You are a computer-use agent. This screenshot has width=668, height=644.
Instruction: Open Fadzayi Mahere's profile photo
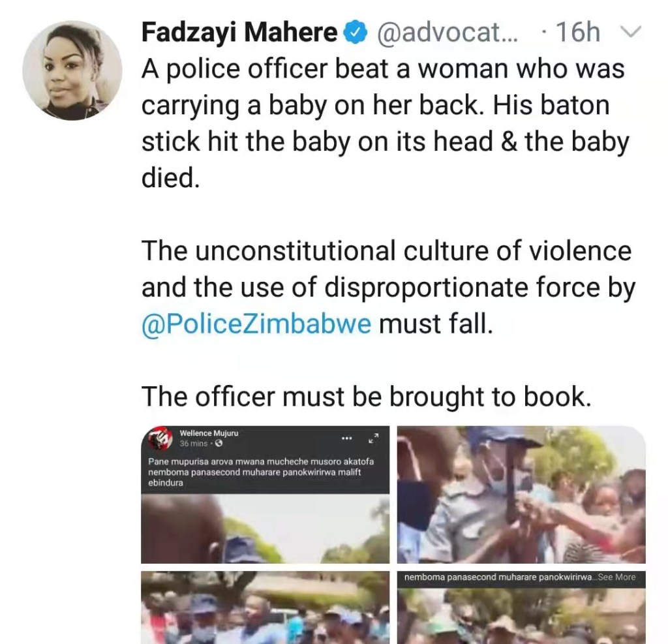pos(72,70)
